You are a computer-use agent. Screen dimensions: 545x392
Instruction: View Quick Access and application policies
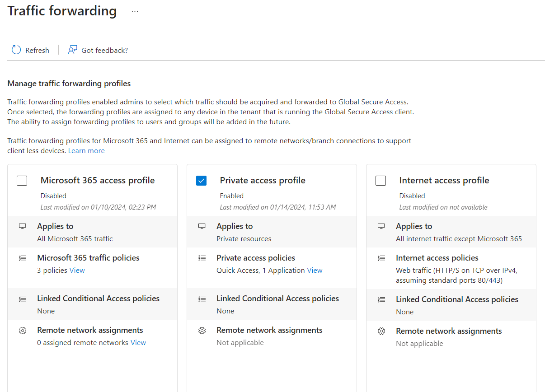[315, 271]
